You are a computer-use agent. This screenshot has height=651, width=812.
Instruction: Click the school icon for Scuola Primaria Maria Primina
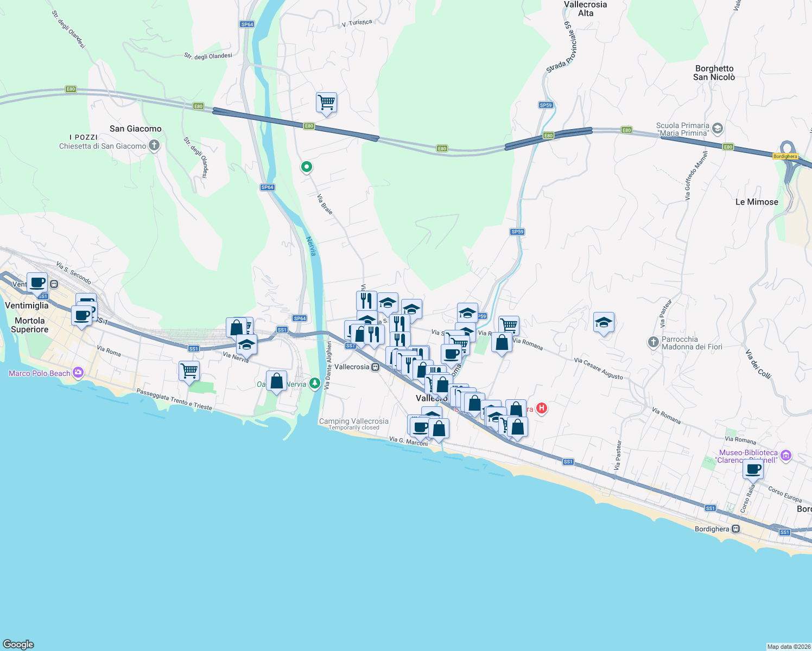tap(717, 129)
